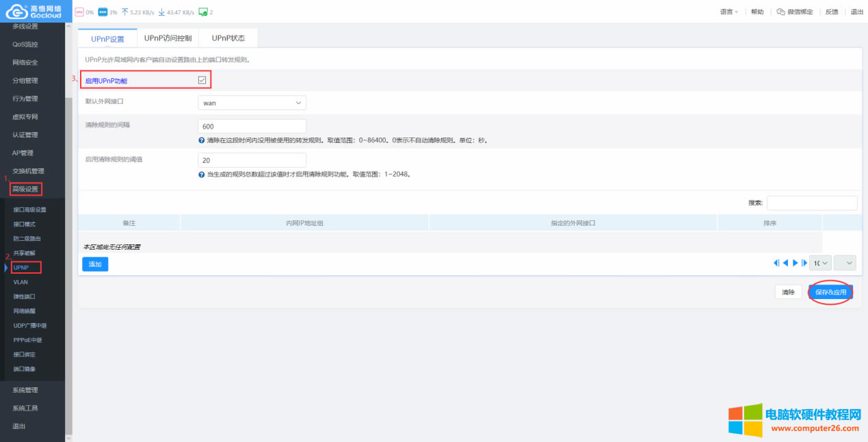868x442 pixels.
Task: Go to next page with pagination arrow
Action: pyautogui.click(x=795, y=263)
